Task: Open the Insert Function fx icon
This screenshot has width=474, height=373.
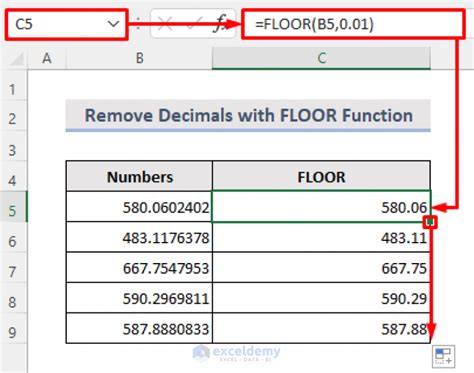Action: (x=220, y=24)
